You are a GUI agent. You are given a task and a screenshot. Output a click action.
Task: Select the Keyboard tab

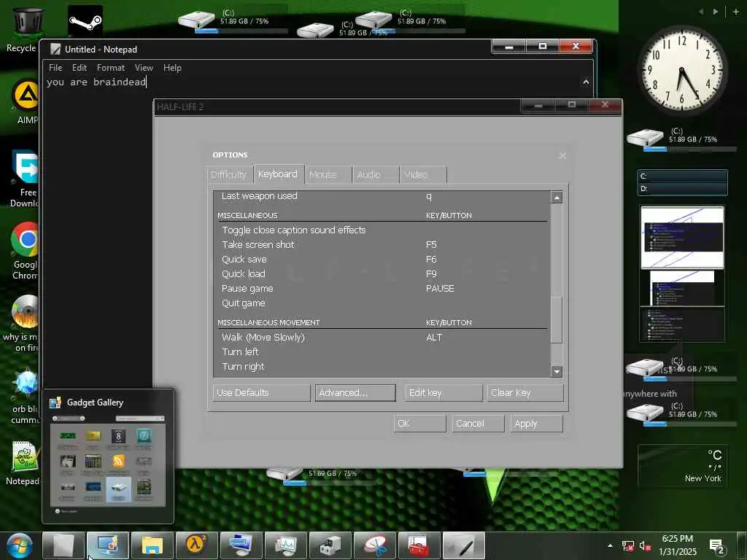(278, 174)
